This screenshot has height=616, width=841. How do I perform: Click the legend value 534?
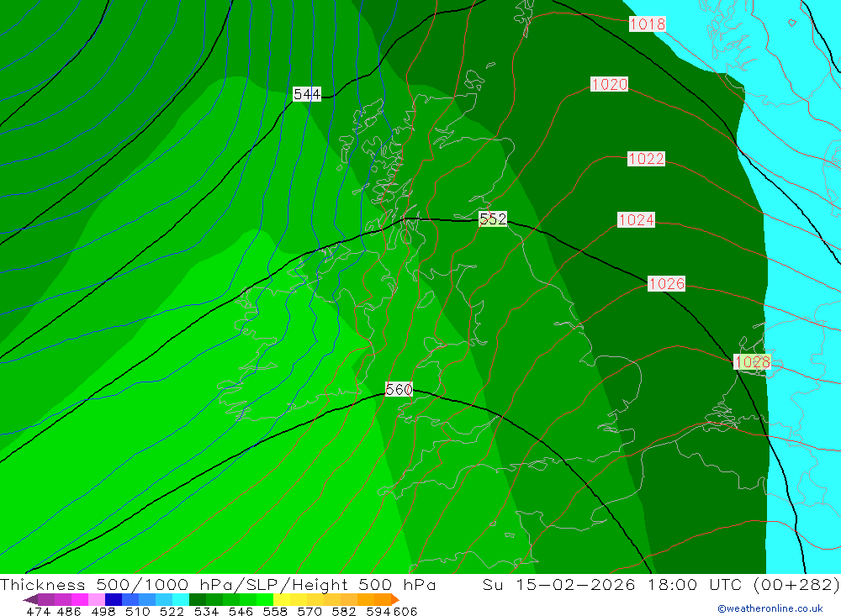click(x=206, y=611)
